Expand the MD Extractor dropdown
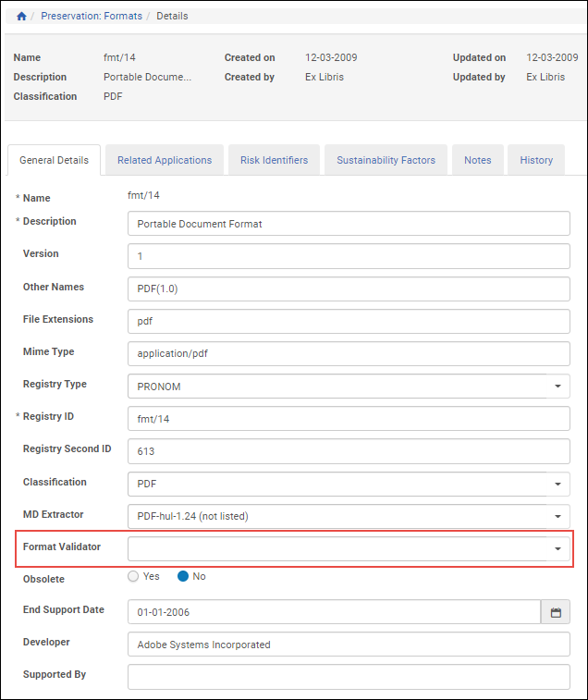Image resolution: width=588 pixels, height=700 pixels. tap(557, 516)
